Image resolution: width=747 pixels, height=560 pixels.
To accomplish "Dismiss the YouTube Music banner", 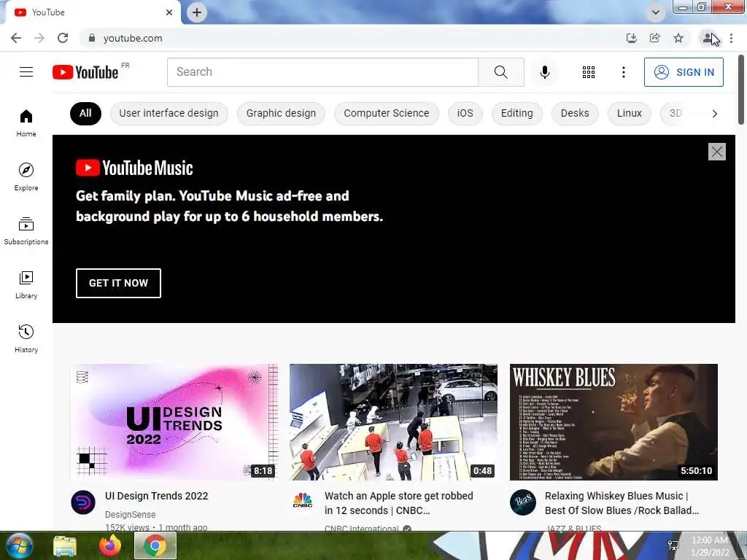I will pos(716,152).
